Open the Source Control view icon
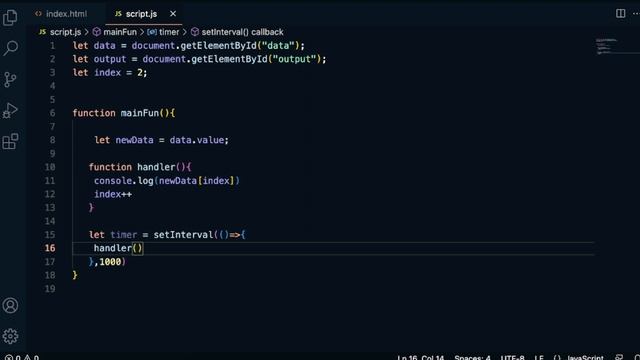 [x=10, y=79]
